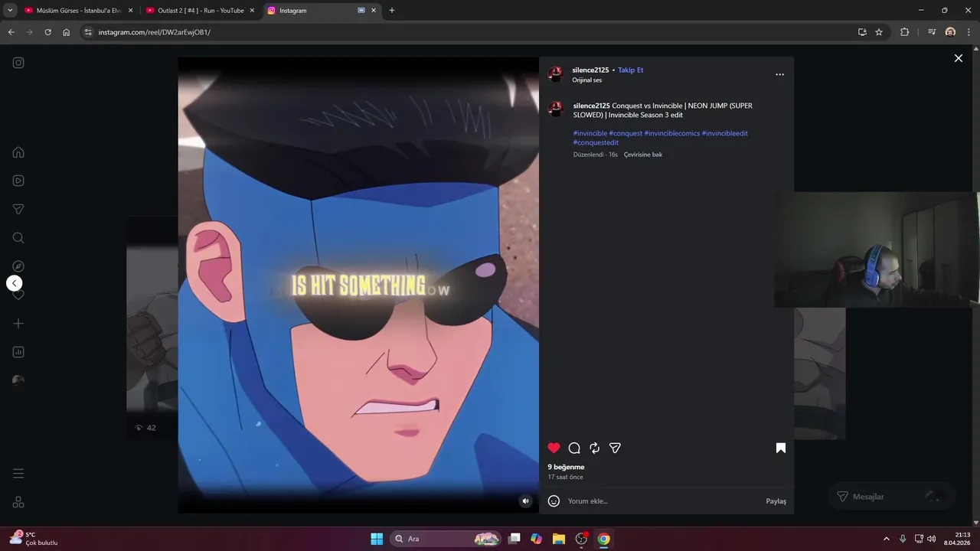
Task: Click the reel thumbnail with 42 views behind
Action: (152, 328)
